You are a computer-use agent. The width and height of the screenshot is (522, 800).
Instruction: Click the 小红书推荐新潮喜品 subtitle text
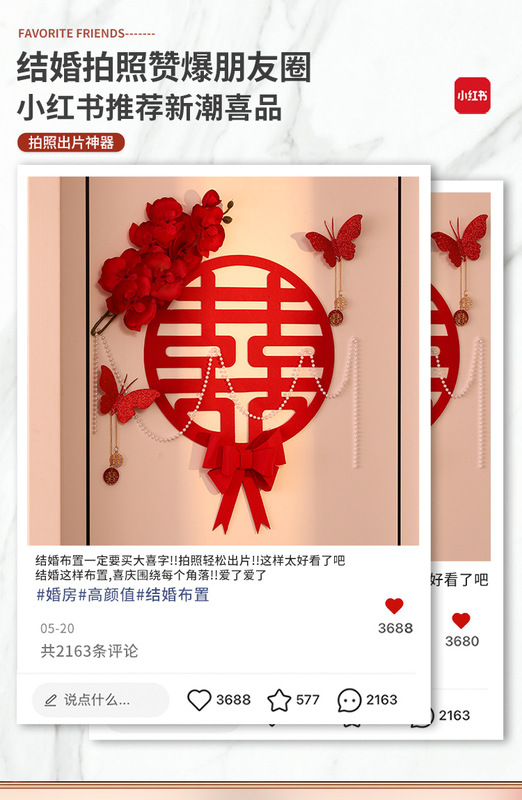pos(150,108)
